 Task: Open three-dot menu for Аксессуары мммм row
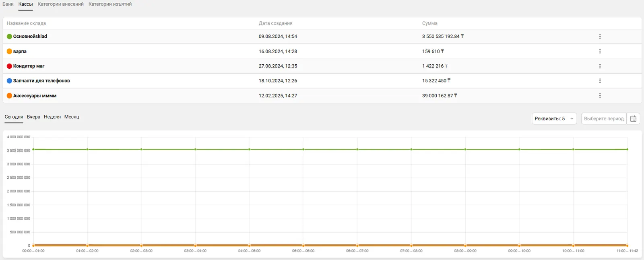coord(600,96)
